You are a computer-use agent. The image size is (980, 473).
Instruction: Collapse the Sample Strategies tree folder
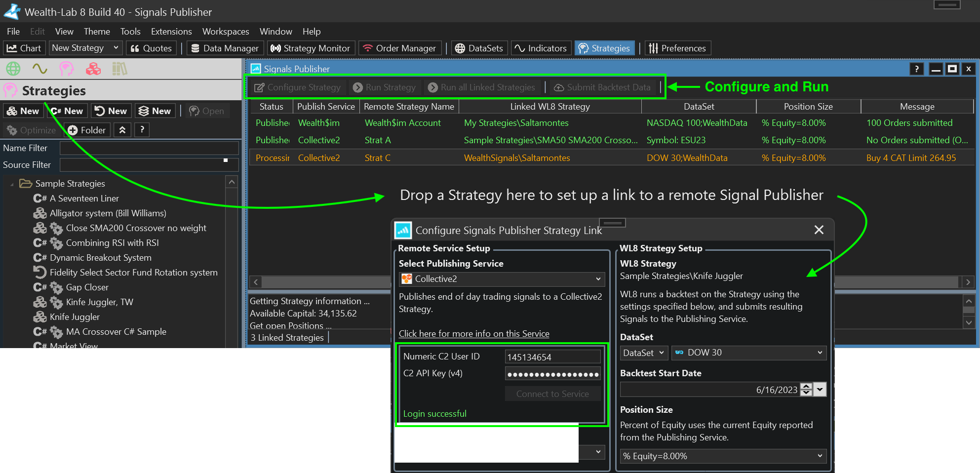(12, 184)
